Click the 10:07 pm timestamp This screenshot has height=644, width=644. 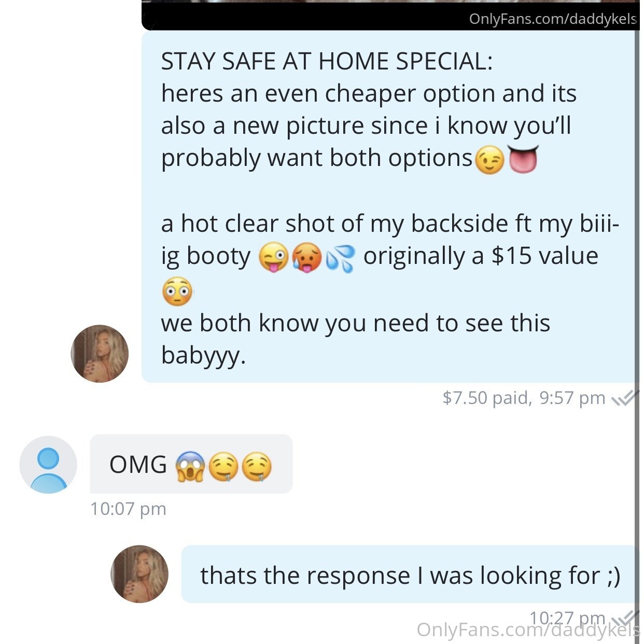(128, 509)
